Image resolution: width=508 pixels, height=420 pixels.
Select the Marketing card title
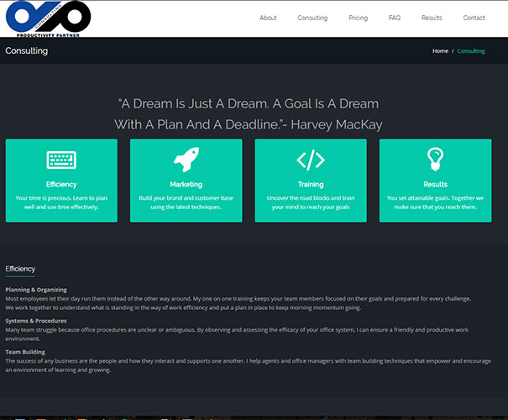186,184
